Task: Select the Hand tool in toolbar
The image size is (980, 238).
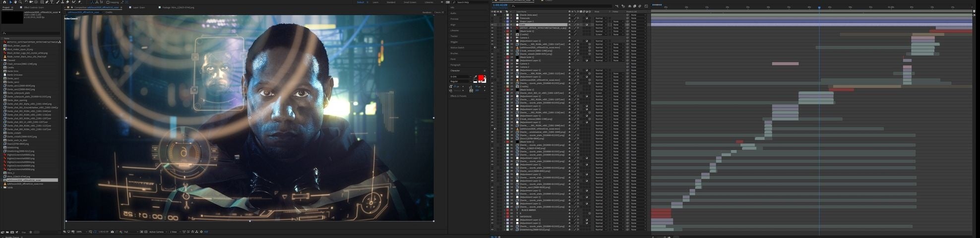Action: pyautogui.click(x=15, y=2)
